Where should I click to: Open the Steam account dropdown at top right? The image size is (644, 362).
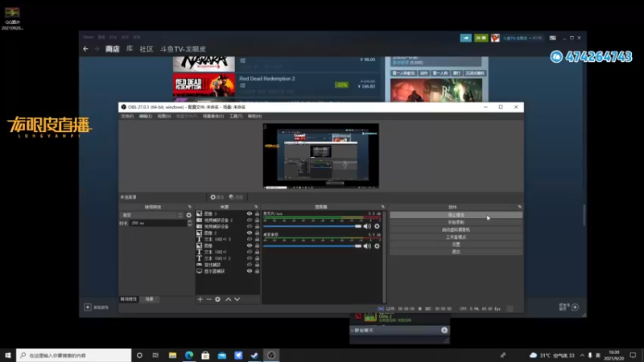tap(522, 38)
